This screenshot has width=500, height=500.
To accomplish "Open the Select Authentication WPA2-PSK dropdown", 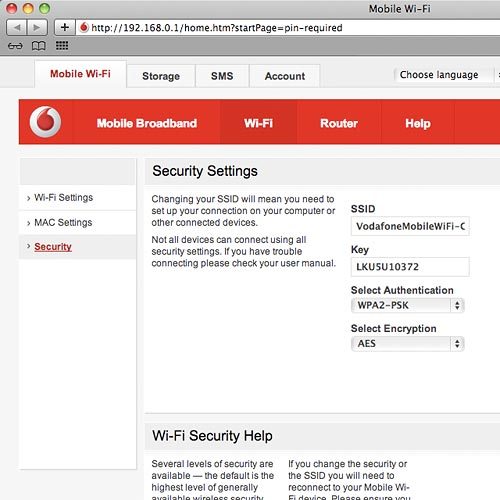I will (408, 305).
